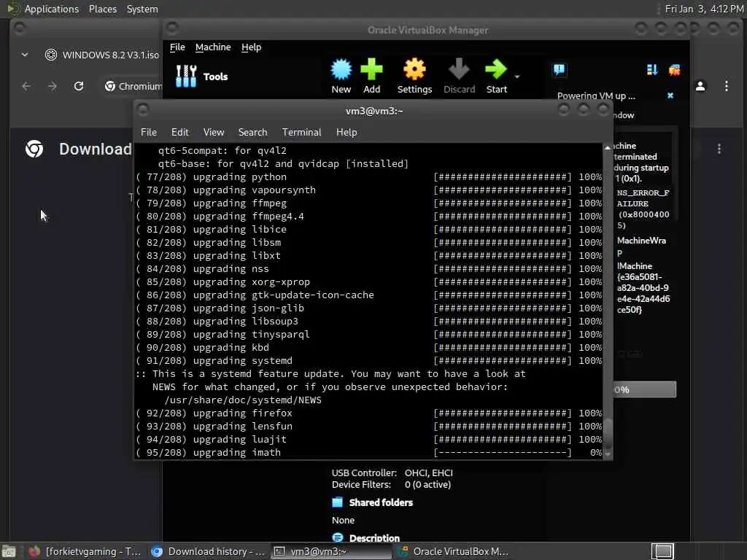Click the terminal window title vm3@vm3:~

tap(374, 111)
